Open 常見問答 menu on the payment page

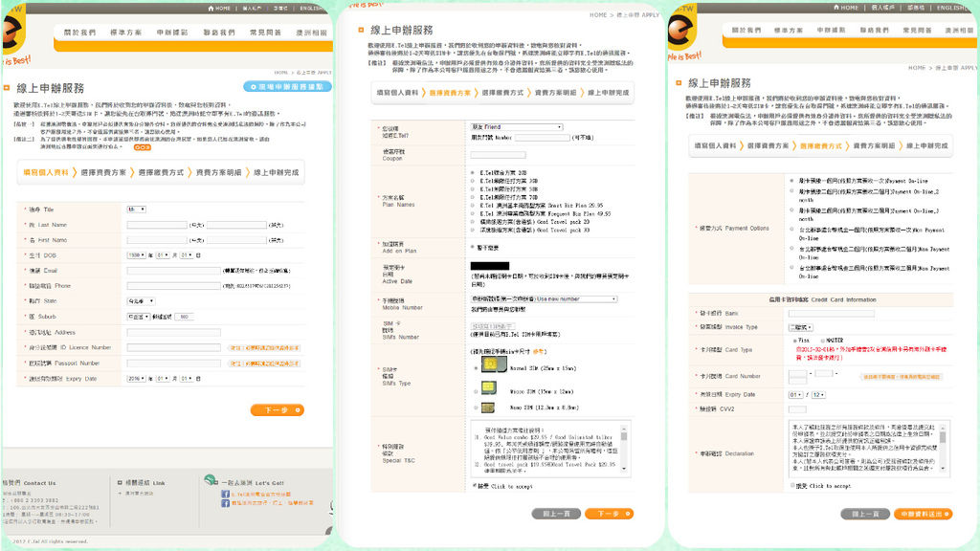coord(916,30)
